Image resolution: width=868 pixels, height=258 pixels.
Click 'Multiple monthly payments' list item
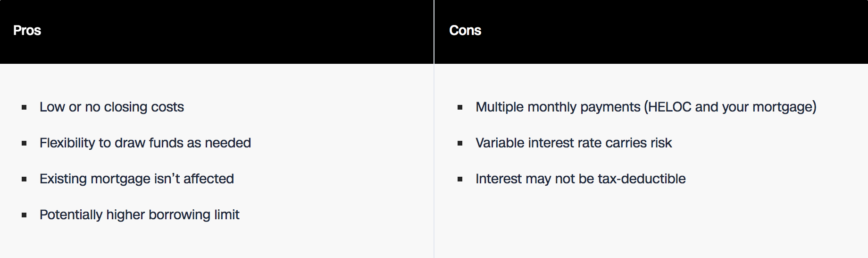tap(646, 107)
